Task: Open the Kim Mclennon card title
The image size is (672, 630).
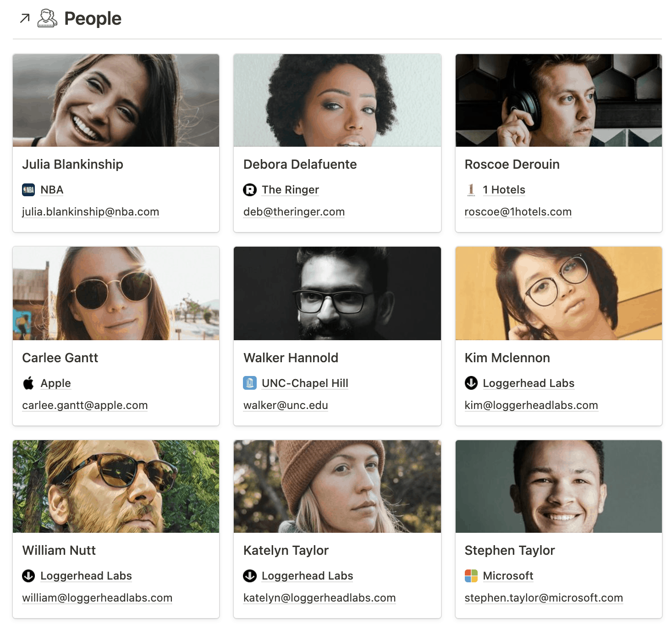Action: (x=507, y=358)
